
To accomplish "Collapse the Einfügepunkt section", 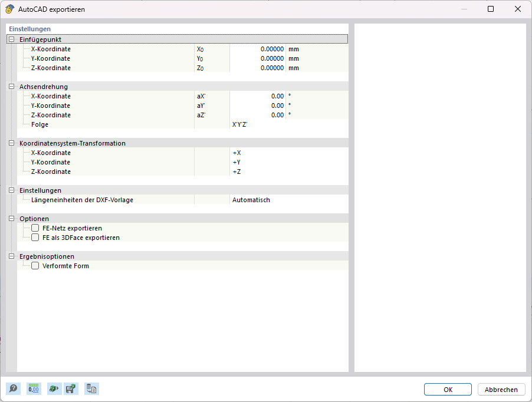I will click(x=11, y=39).
